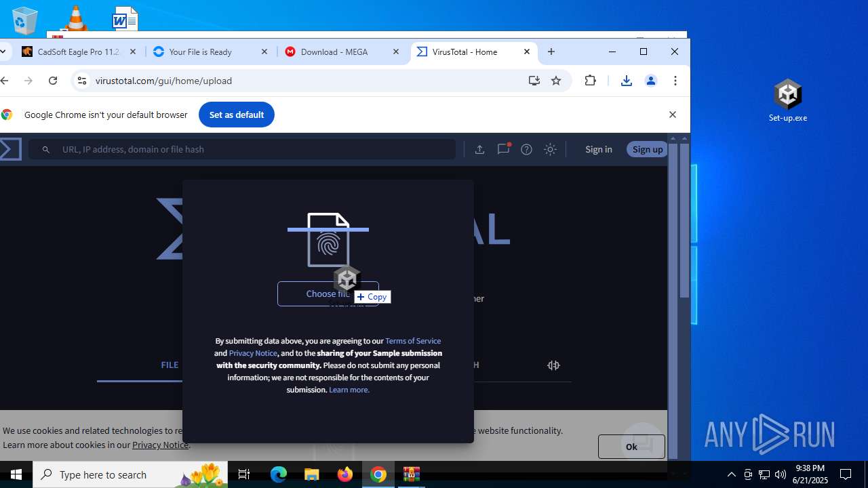Screen dimensions: 868x488
Task: Accept cookies with the Ok button
Action: click(631, 447)
